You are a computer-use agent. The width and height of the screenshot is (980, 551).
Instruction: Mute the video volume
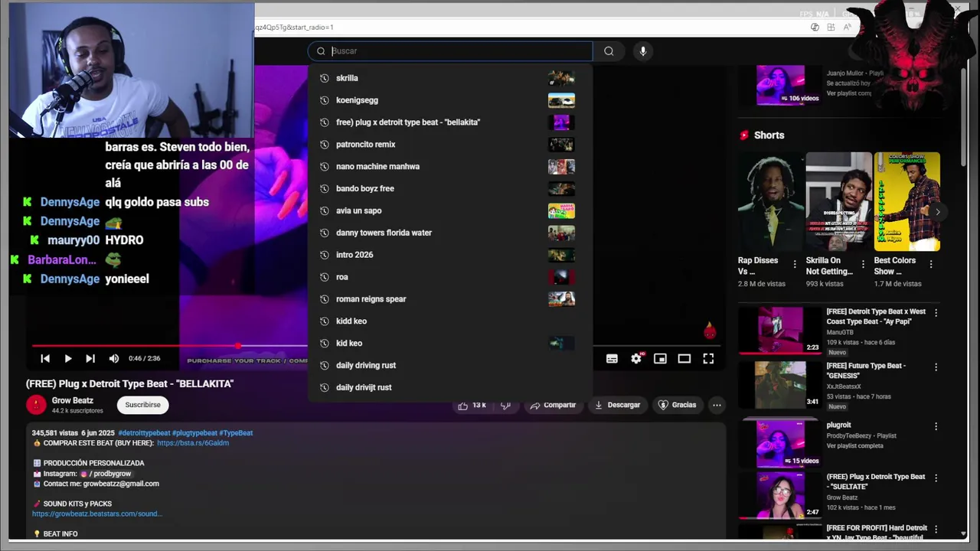[113, 358]
